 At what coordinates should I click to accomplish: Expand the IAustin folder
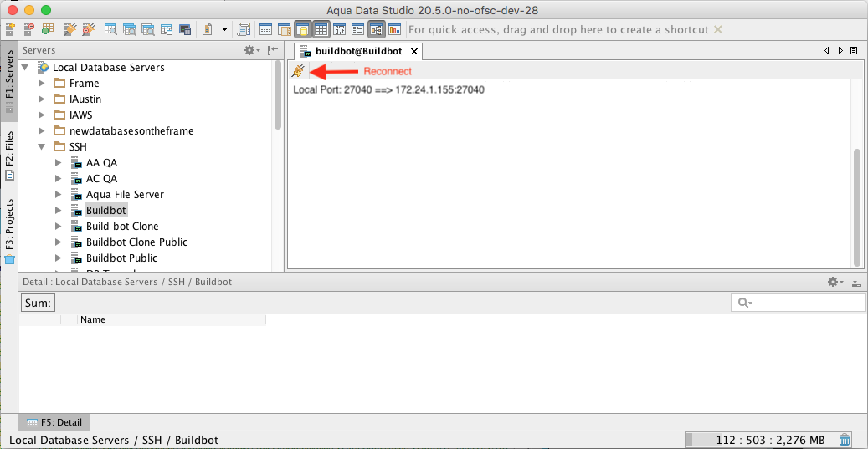pyautogui.click(x=42, y=99)
